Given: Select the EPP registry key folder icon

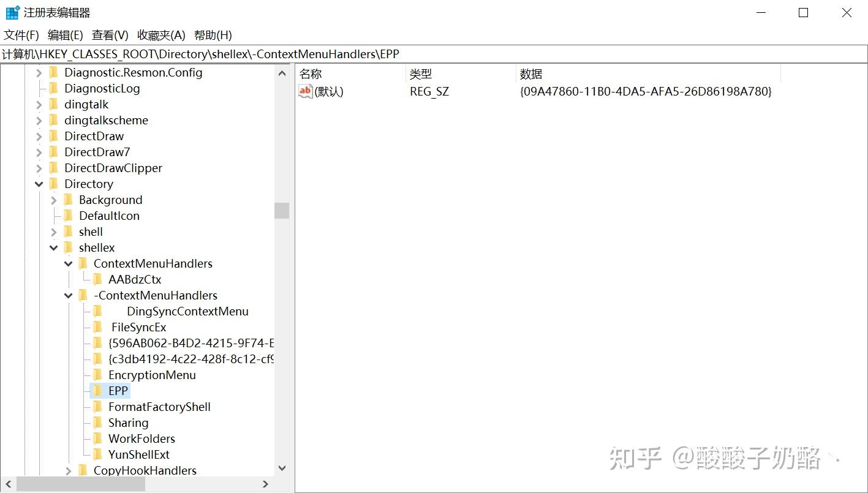Looking at the screenshot, I should (x=99, y=391).
